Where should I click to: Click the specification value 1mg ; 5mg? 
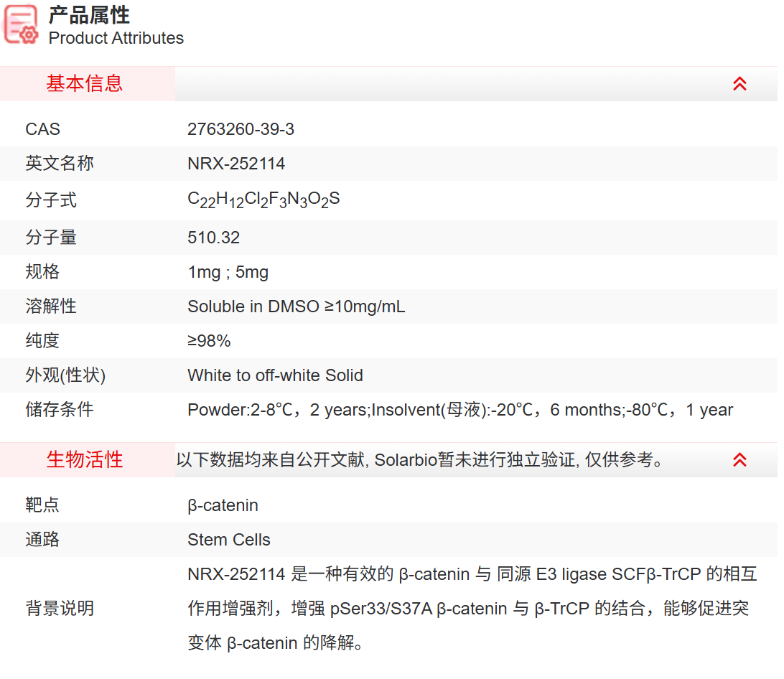pyautogui.click(x=228, y=272)
